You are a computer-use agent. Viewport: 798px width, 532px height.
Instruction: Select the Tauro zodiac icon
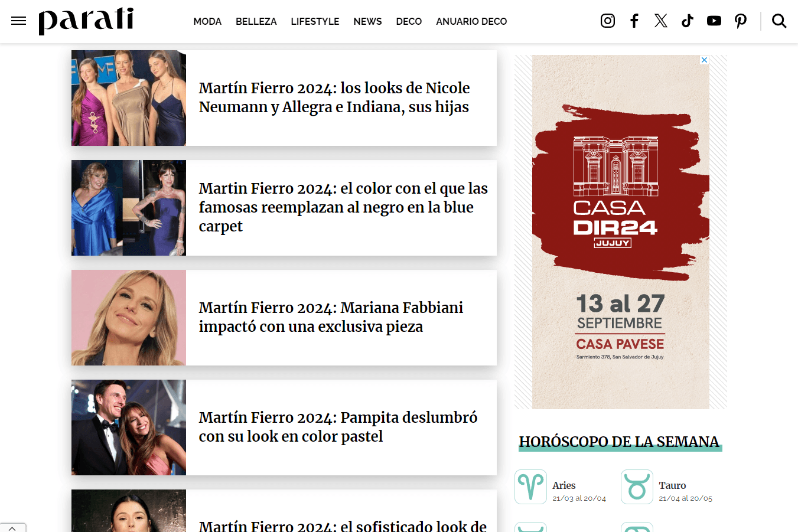point(637,487)
